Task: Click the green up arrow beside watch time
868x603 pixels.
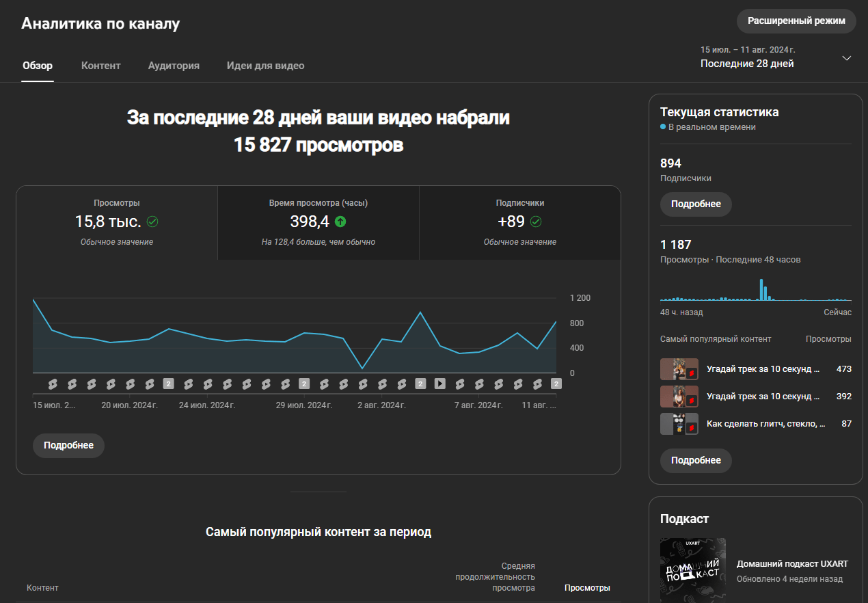Action: [342, 222]
